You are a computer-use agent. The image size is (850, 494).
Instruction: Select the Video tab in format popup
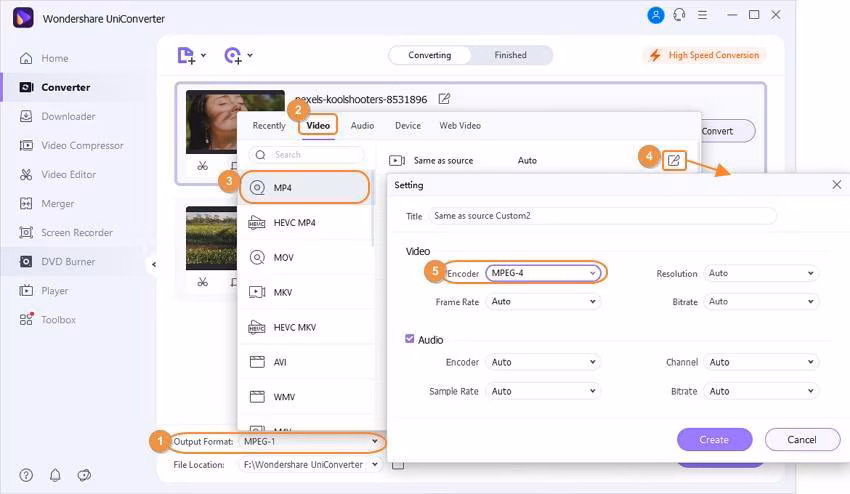318,126
